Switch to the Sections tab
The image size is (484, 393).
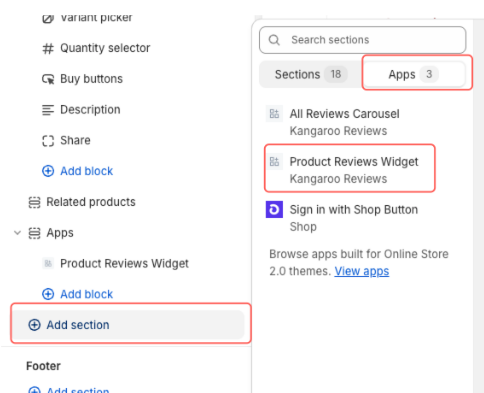(311, 74)
